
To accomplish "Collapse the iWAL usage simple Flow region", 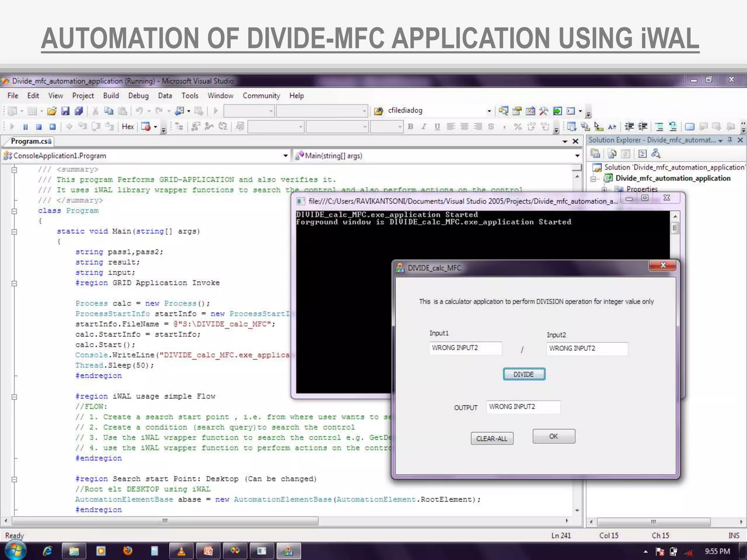I will pos(14,397).
